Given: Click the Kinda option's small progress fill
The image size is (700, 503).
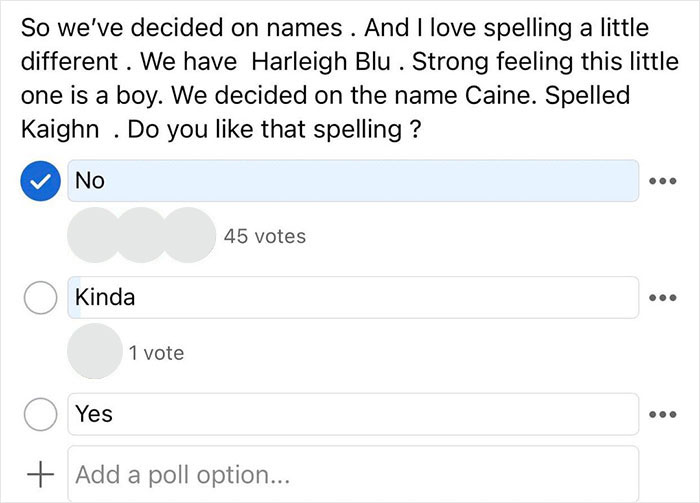Looking at the screenshot, I should 75,298.
